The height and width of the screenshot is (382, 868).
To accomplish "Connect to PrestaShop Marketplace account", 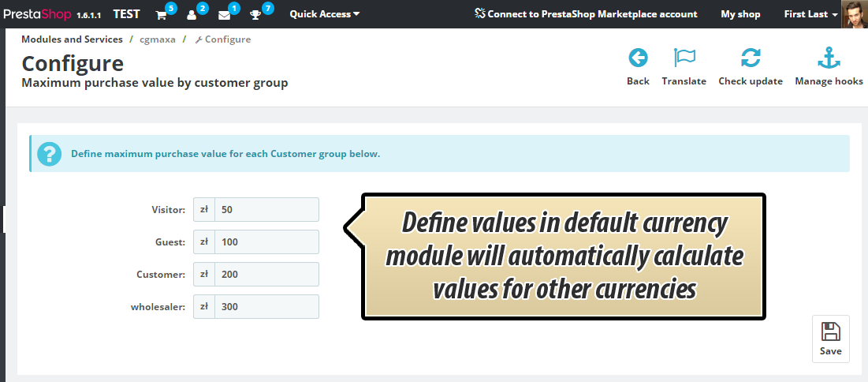I will click(586, 14).
